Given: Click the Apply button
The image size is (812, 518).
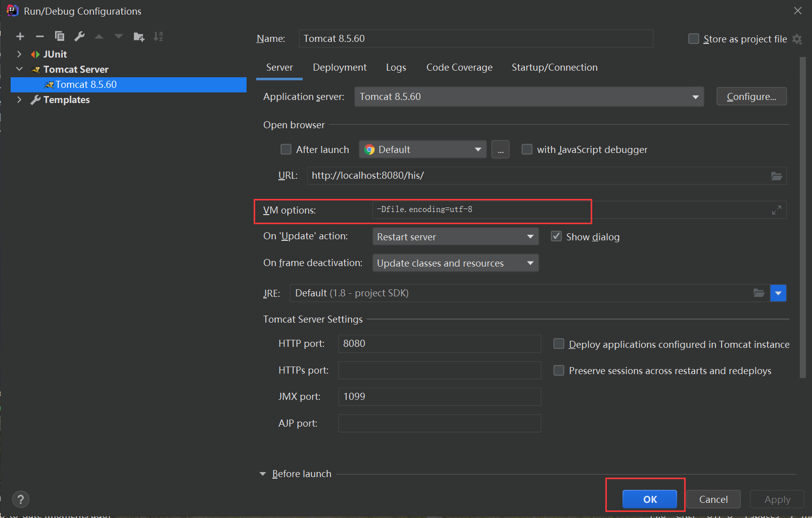Looking at the screenshot, I should coord(777,499).
